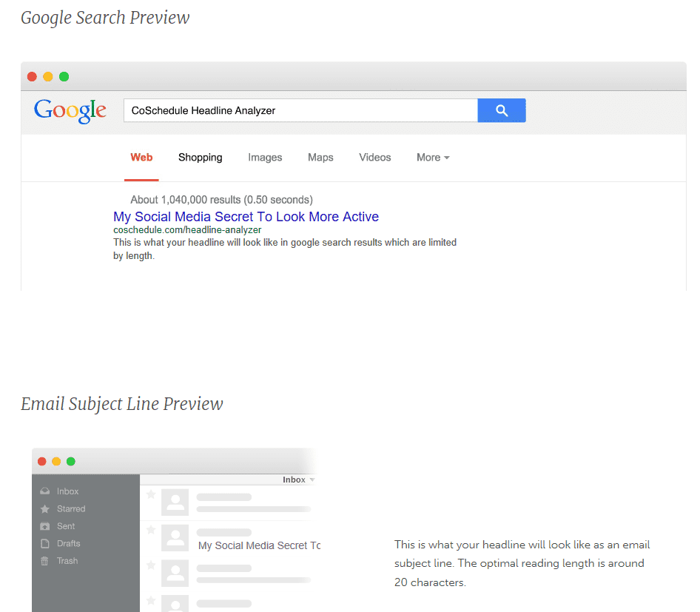Open 'My Social Media Secret To Look More Active' link
700x612 pixels.
[246, 217]
